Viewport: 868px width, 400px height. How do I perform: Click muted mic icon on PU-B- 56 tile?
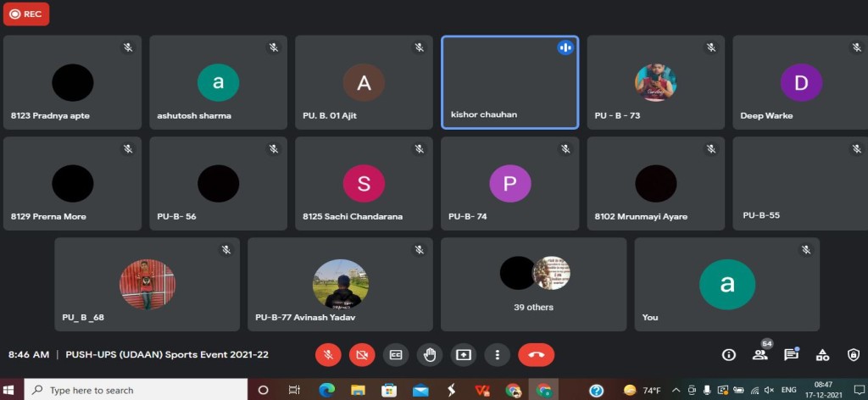[x=274, y=149]
